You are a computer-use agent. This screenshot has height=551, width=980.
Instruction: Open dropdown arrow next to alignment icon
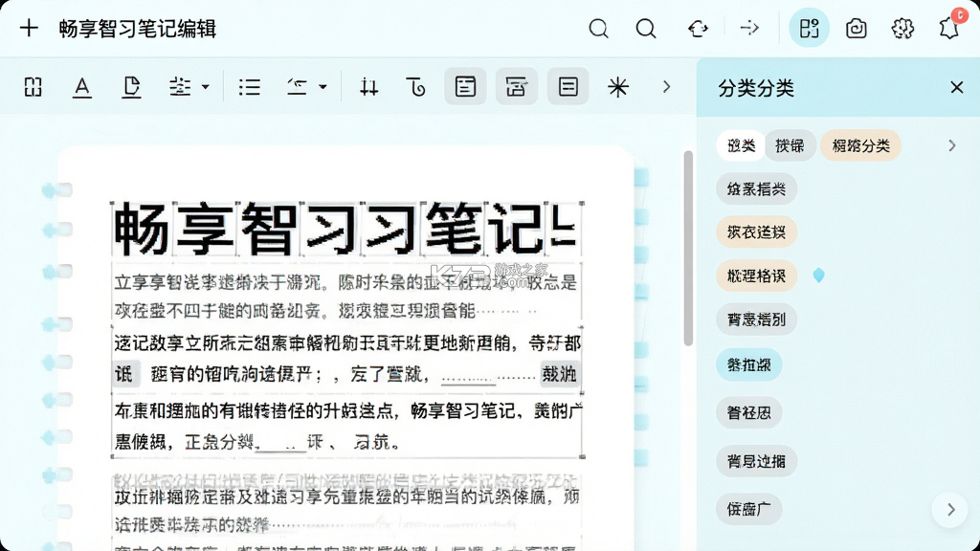click(205, 87)
